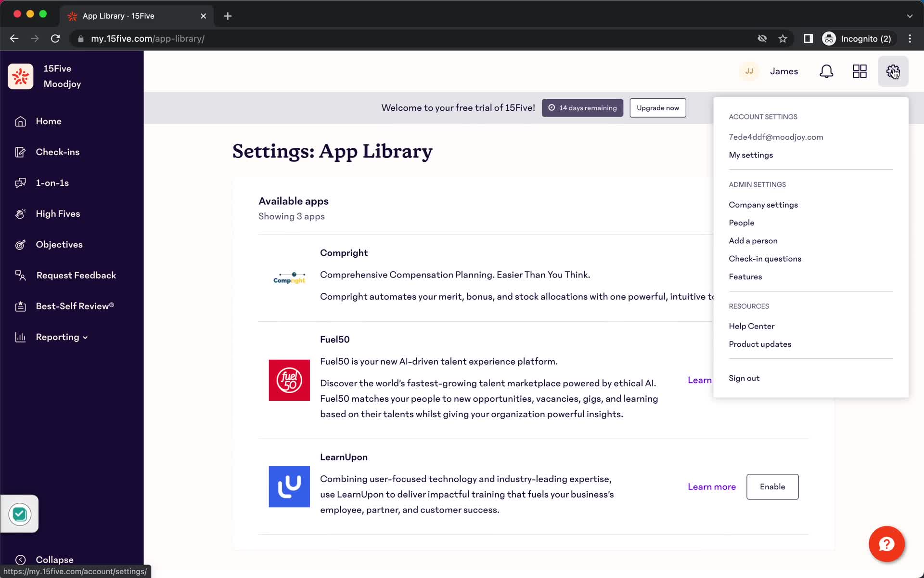Expand the apps grid icon menu
924x578 pixels.
click(860, 71)
